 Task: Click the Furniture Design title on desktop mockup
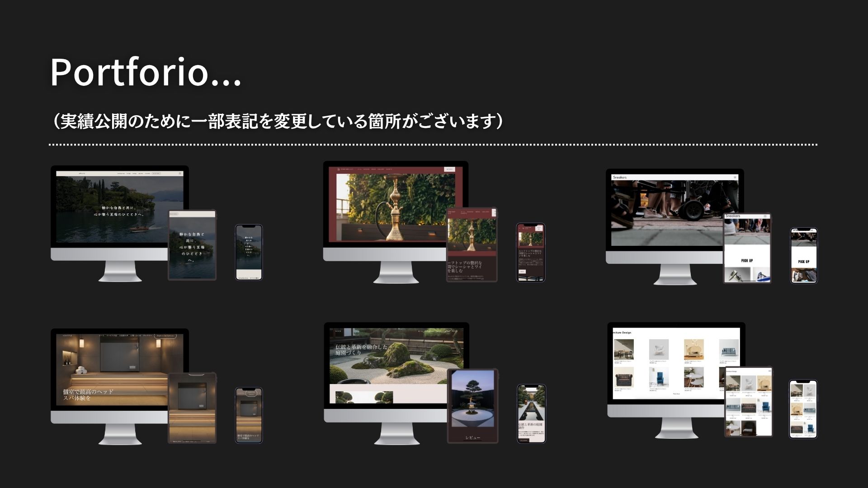(622, 333)
